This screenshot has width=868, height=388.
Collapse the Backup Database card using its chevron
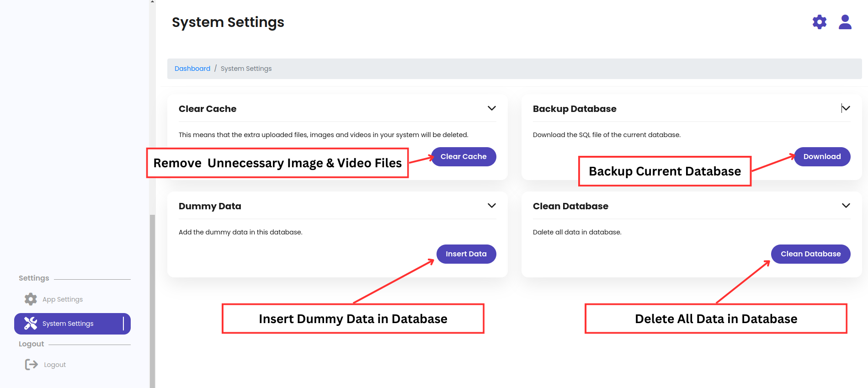(x=846, y=108)
